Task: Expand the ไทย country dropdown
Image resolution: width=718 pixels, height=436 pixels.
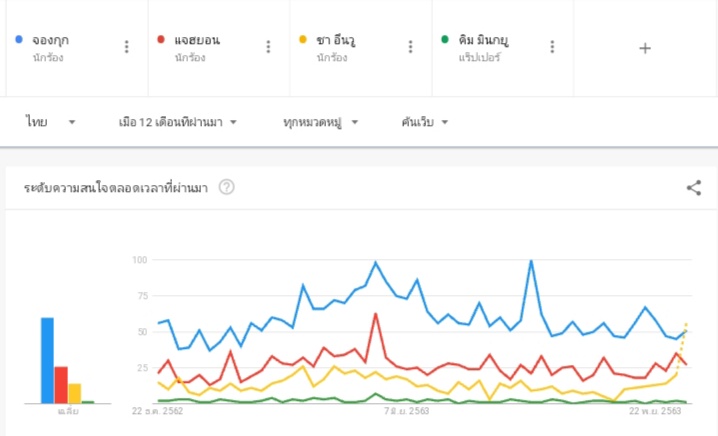Action: 50,122
